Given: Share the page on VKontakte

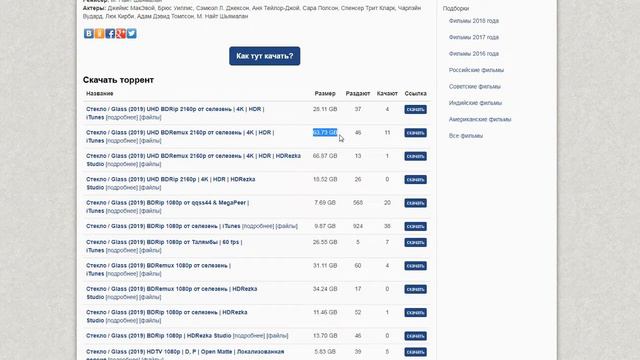Looking at the screenshot, I should click(89, 33).
